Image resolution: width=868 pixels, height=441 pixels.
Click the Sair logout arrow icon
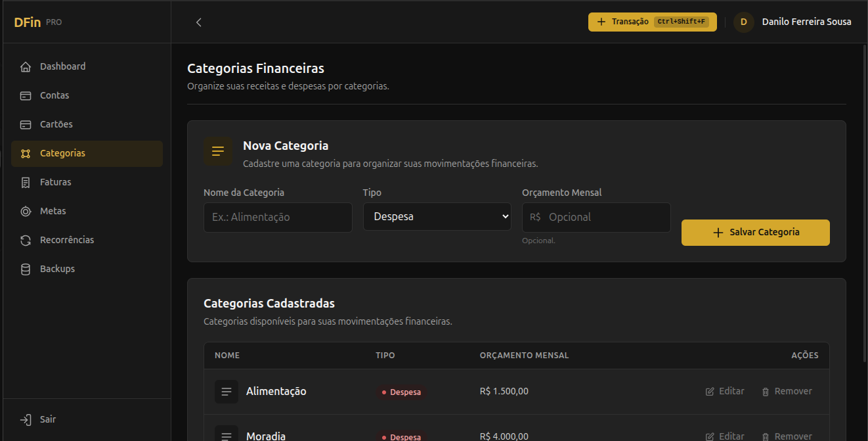[x=26, y=419]
